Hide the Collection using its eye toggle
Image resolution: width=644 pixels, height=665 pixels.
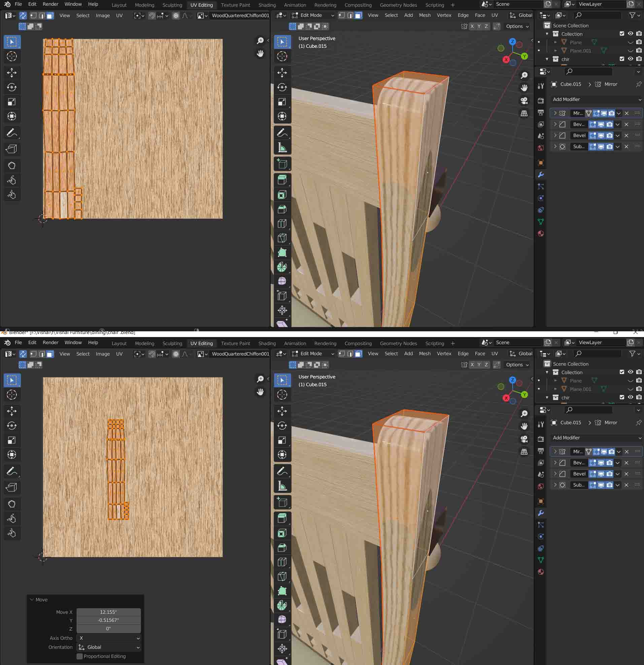point(631,34)
